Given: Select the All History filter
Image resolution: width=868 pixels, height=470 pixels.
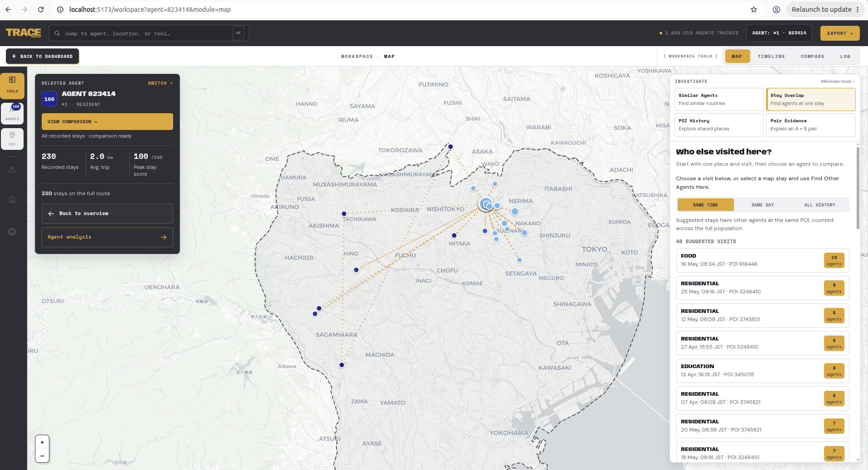Looking at the screenshot, I should pos(820,205).
